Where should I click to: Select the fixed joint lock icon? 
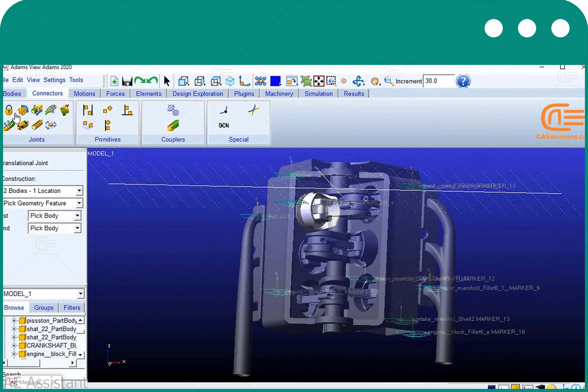[x=9, y=110]
